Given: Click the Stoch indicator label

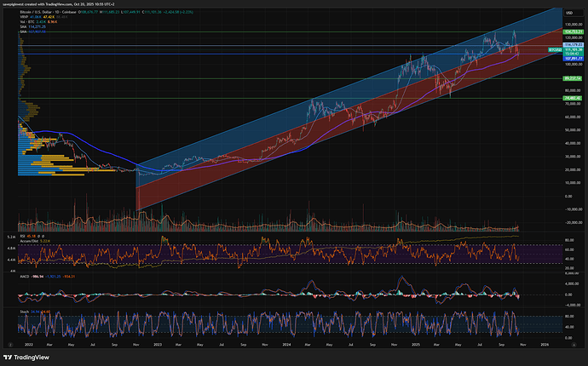Looking at the screenshot, I should click(x=21, y=312).
